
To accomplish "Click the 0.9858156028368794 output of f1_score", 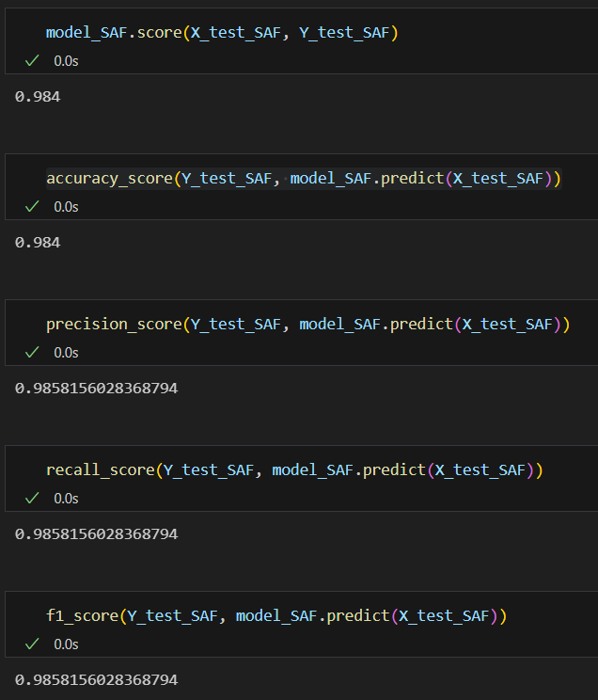I will [x=97, y=680].
